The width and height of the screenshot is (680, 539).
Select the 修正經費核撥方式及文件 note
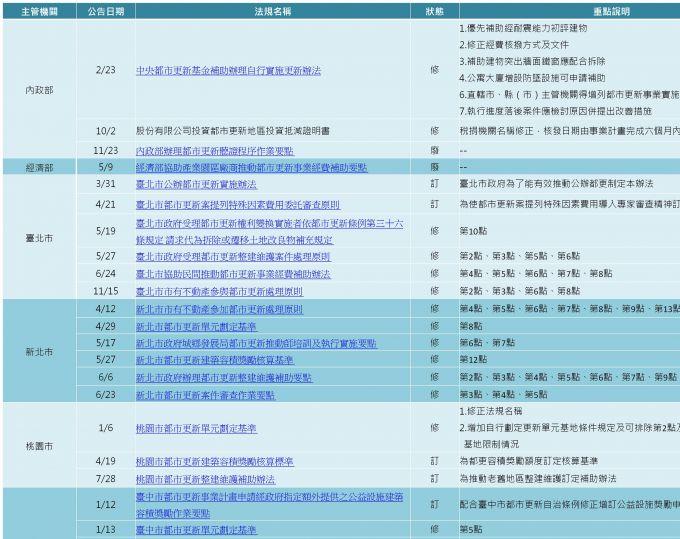coord(514,45)
